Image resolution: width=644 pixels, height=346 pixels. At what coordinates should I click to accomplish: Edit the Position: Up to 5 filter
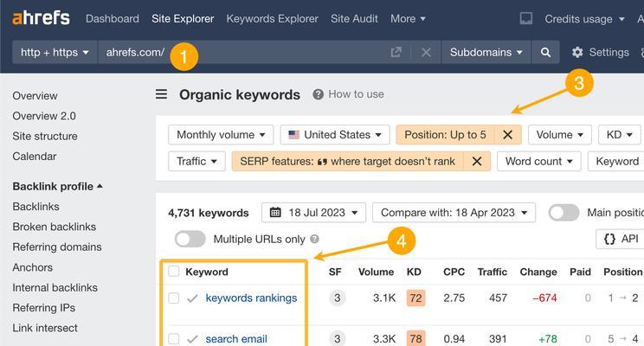(445, 135)
